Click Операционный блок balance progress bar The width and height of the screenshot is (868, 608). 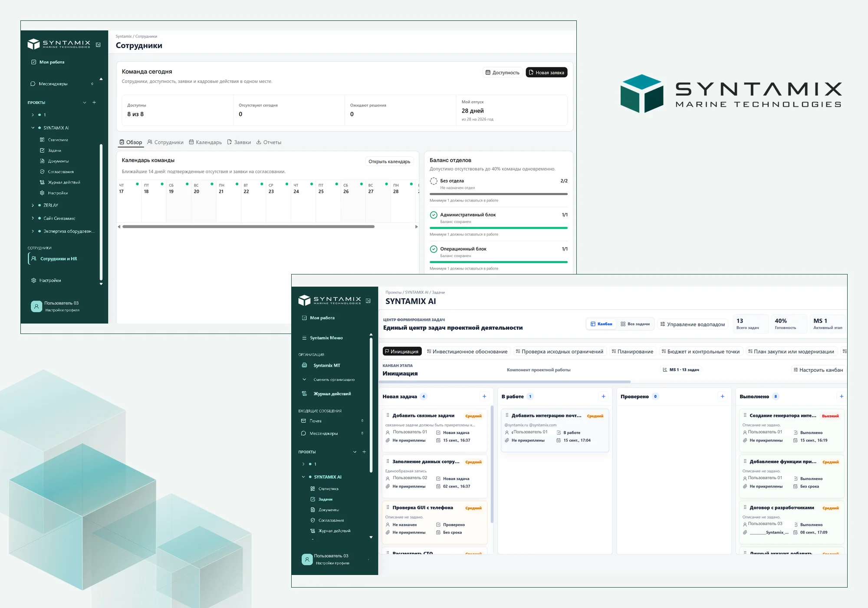tap(499, 262)
